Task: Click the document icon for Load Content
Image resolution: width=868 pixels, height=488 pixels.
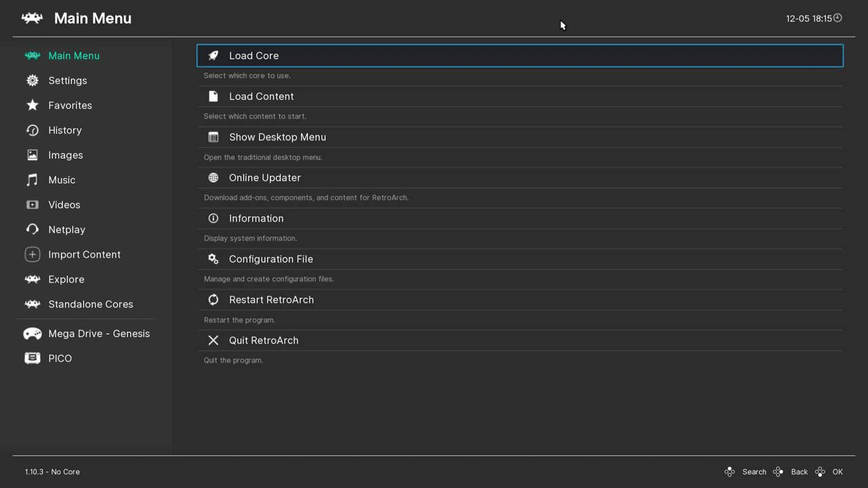Action: coord(213,96)
